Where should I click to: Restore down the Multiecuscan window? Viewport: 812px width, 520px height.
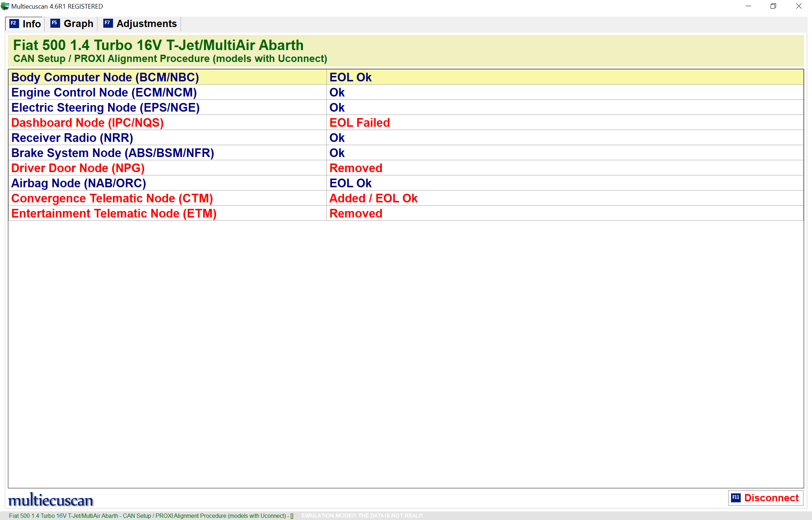(x=773, y=6)
